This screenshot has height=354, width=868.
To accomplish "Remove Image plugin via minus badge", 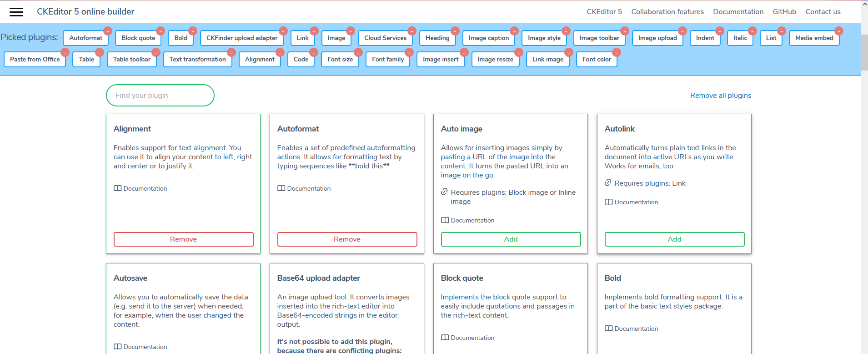I will [351, 31].
